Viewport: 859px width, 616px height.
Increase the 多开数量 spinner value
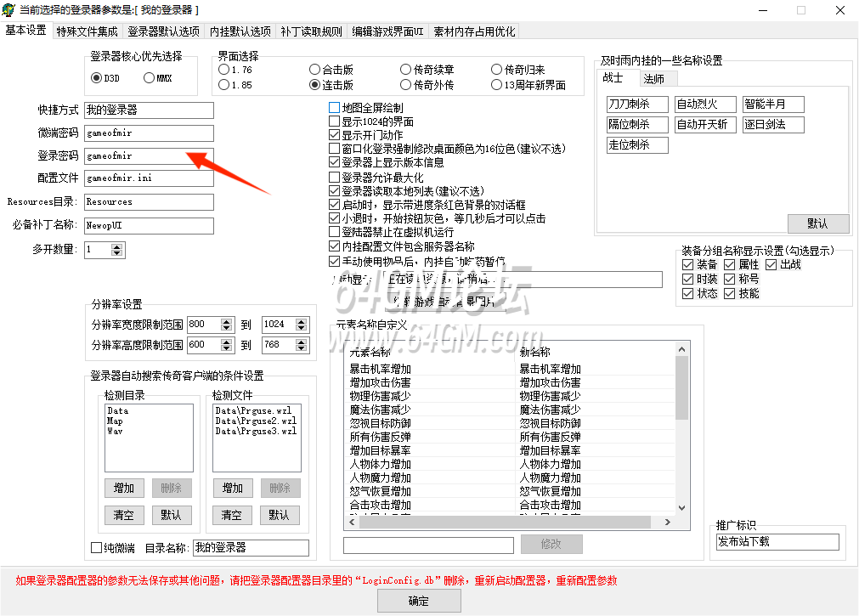point(116,246)
